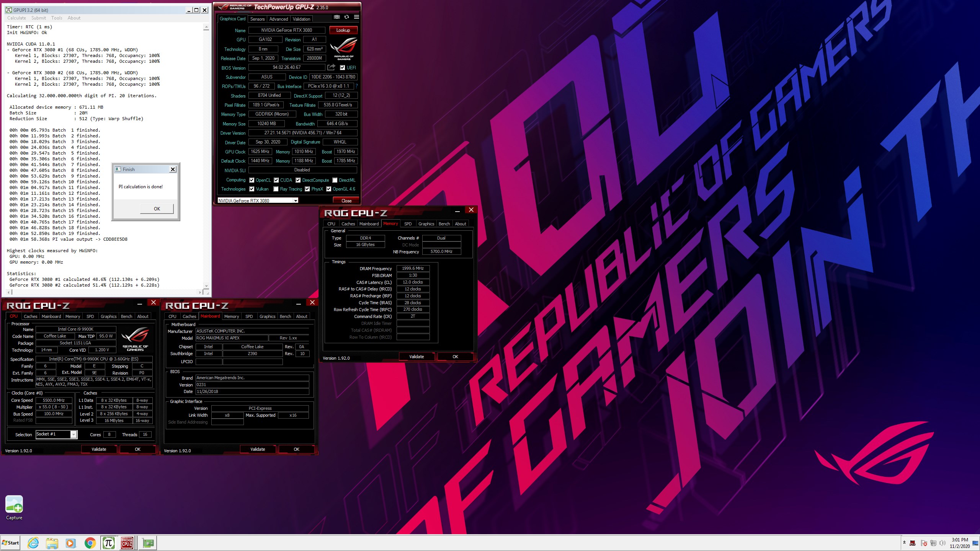Screen dimensions: 980x551
Task: Take a GPU-Z screenshot with camera icon
Action: [x=336, y=17]
